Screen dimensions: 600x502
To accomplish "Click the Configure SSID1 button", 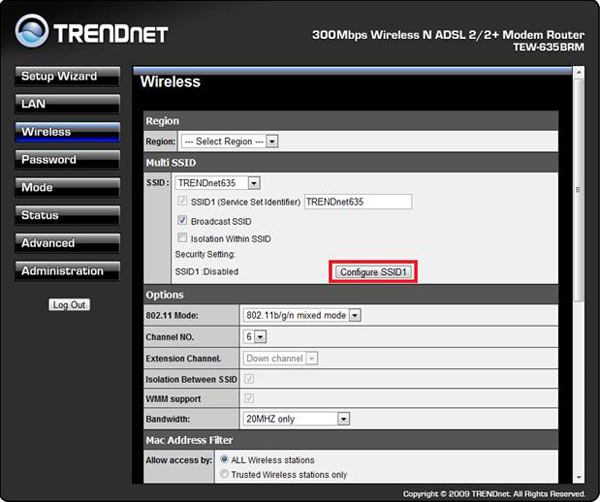I will pyautogui.click(x=373, y=272).
